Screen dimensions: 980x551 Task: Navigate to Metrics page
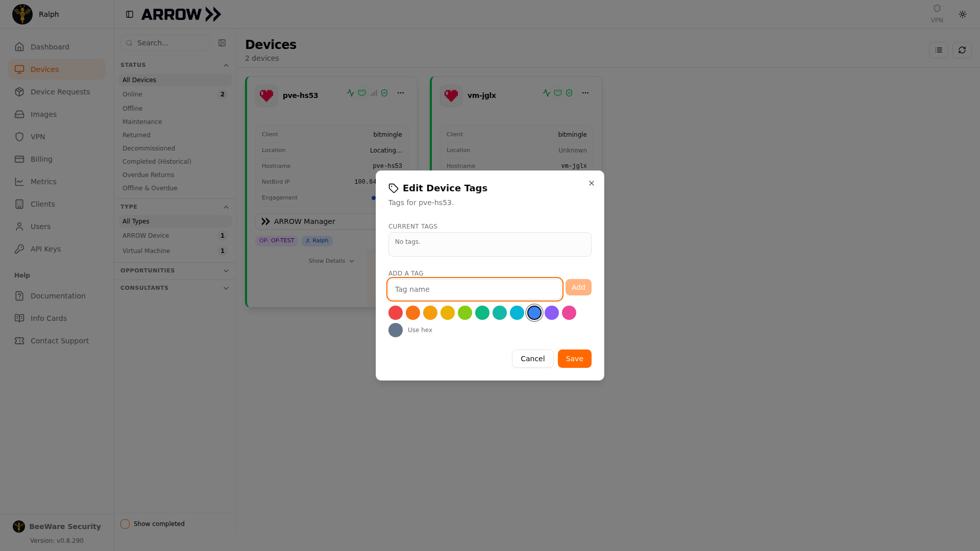[57, 182]
